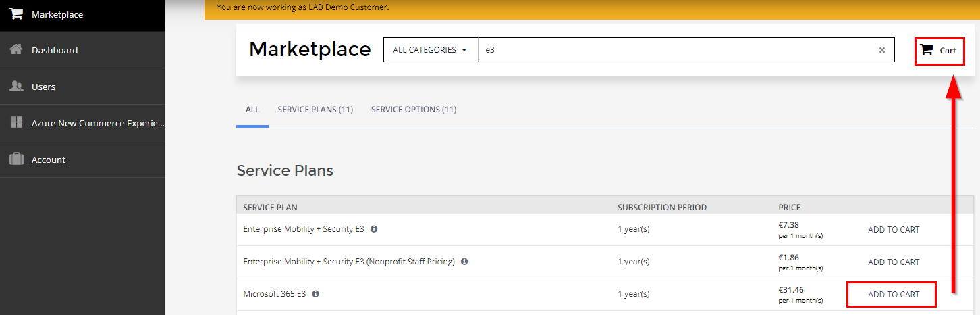Clear the search with the X icon
The width and height of the screenshot is (980, 315).
pyautogui.click(x=881, y=50)
